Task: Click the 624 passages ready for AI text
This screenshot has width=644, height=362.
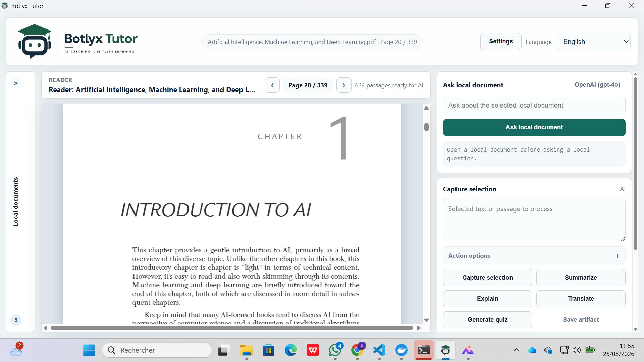Action: tap(389, 85)
